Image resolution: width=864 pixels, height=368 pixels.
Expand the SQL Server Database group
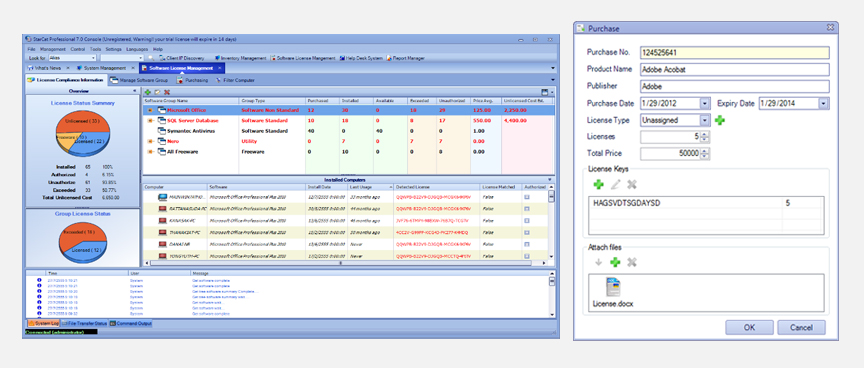click(150, 121)
